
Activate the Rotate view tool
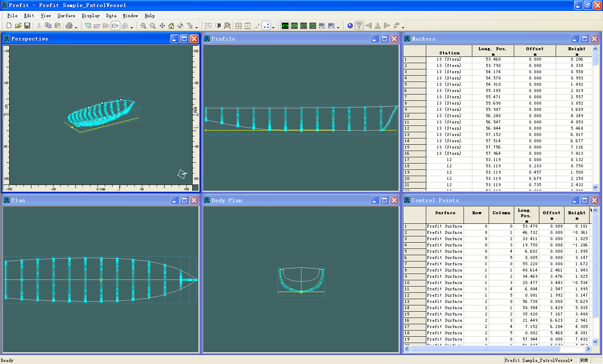(180, 26)
